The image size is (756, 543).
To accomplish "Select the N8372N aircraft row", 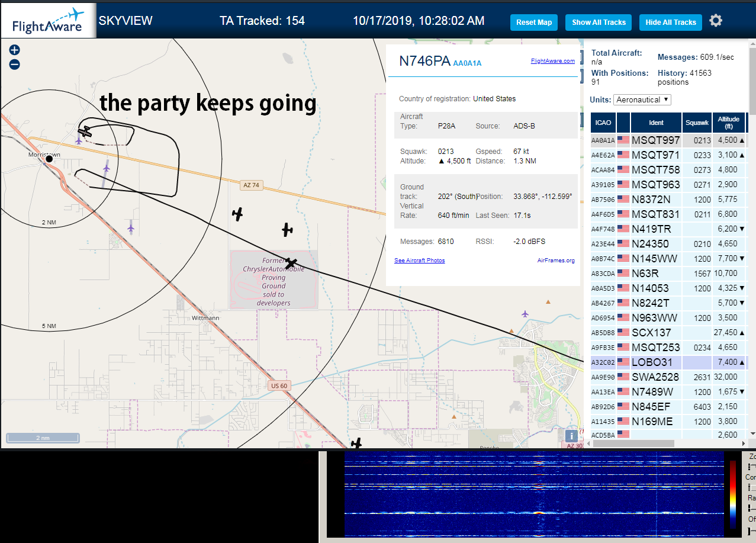I will [x=669, y=200].
